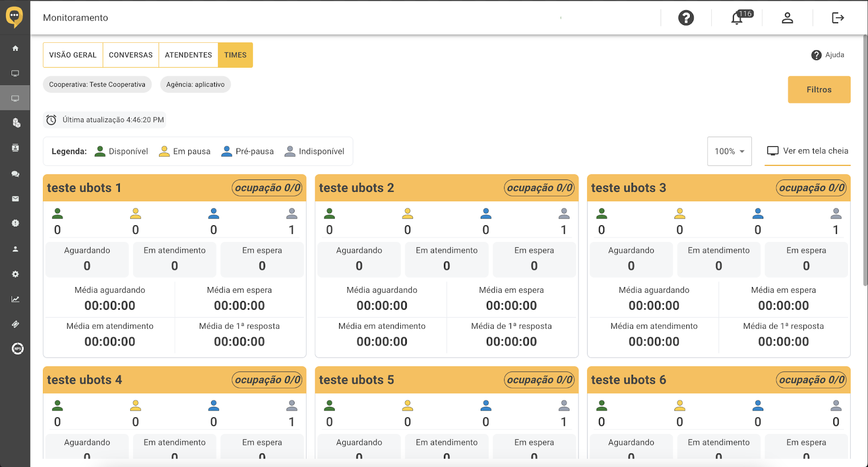This screenshot has width=868, height=467.
Task: Click Última atualização 4:46:20 PM text
Action: 113,120
